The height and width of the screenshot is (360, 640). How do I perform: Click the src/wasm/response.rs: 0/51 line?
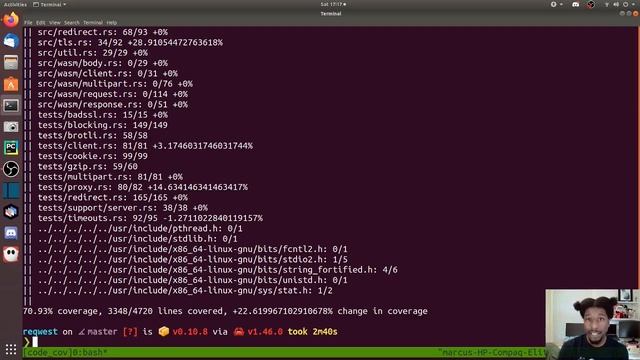point(113,104)
